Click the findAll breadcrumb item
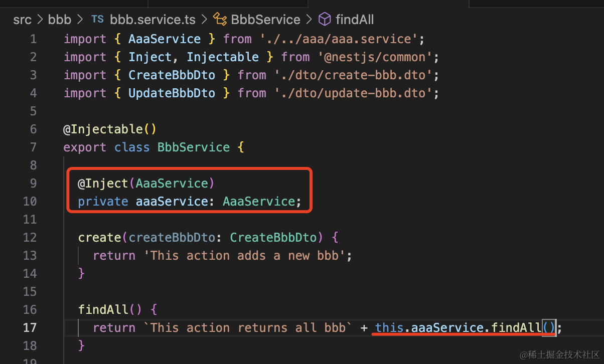Viewport: 604px width, 364px height. pyautogui.click(x=355, y=20)
